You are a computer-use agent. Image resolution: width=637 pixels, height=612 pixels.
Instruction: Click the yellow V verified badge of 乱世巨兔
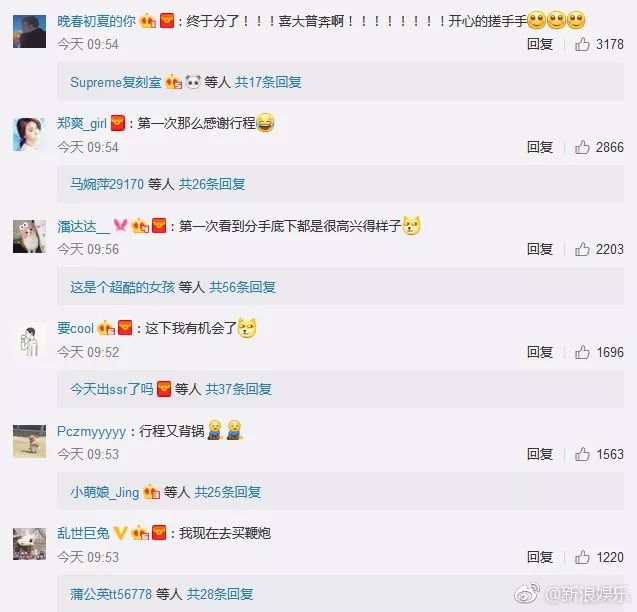(120, 532)
